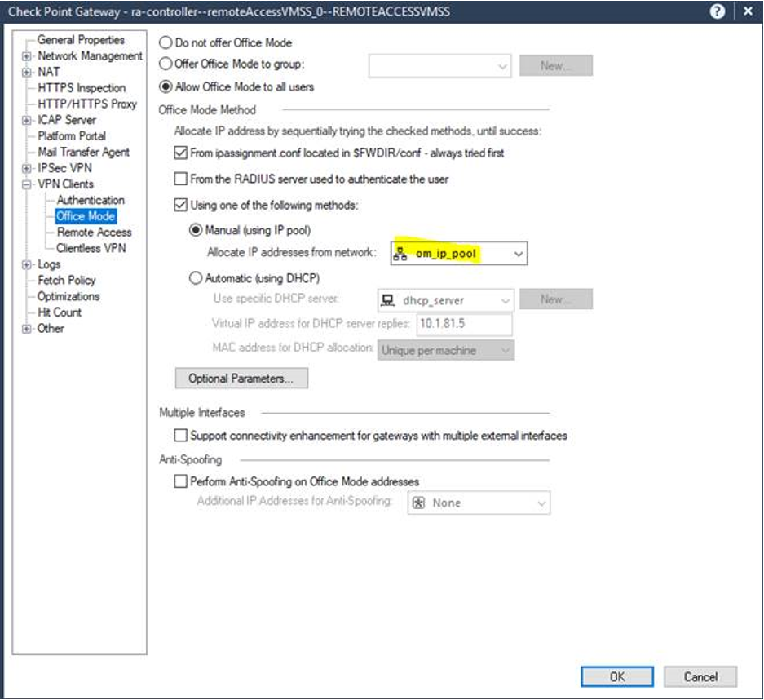The height and width of the screenshot is (700, 764).
Task: Click New button beside DHCP server
Action: click(556, 299)
